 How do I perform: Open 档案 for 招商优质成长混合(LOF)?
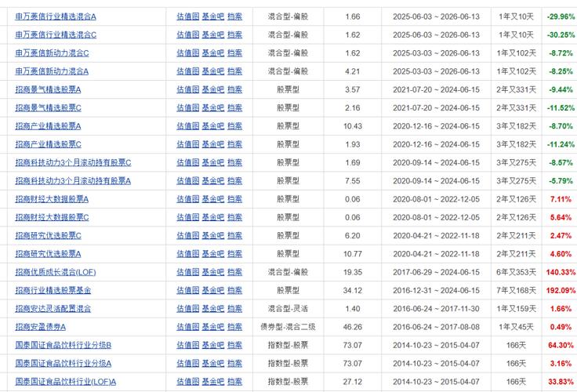coord(234,272)
